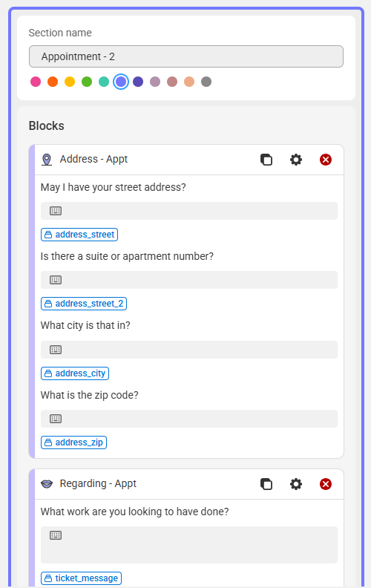Open Regarding - Appt block settings gear

pos(295,484)
